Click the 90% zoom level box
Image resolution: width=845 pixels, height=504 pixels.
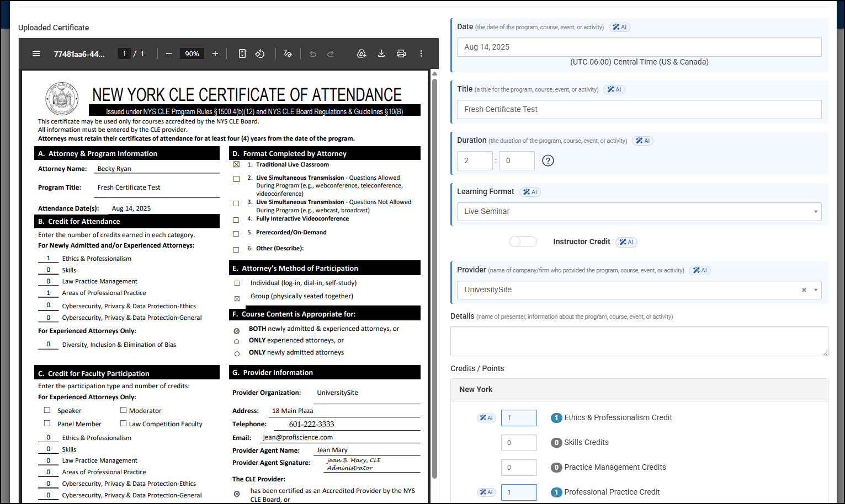pos(192,53)
